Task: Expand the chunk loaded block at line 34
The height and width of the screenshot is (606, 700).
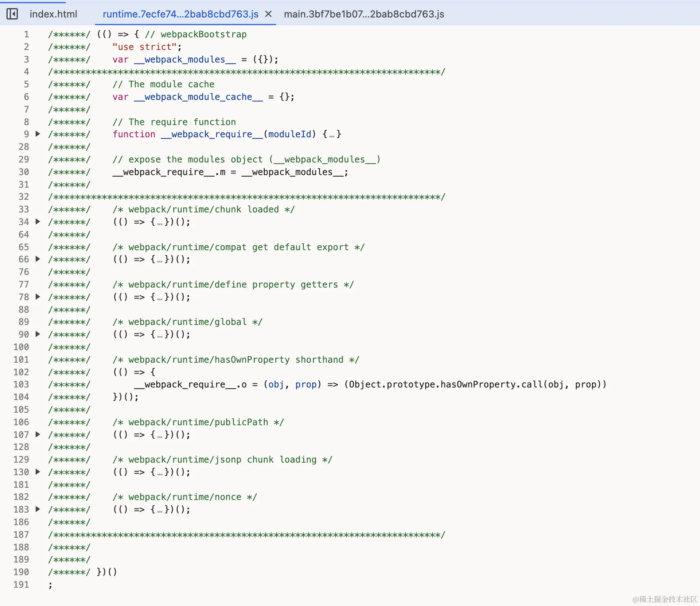Action: (x=38, y=222)
